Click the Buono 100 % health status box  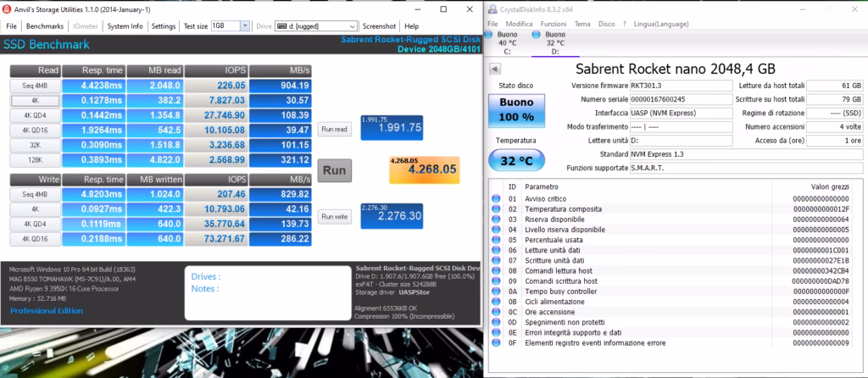(x=516, y=110)
